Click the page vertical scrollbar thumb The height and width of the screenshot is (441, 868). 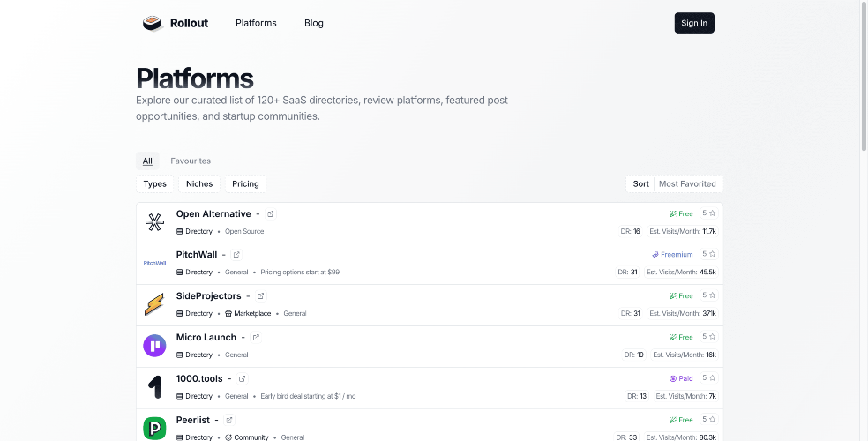pos(864,77)
